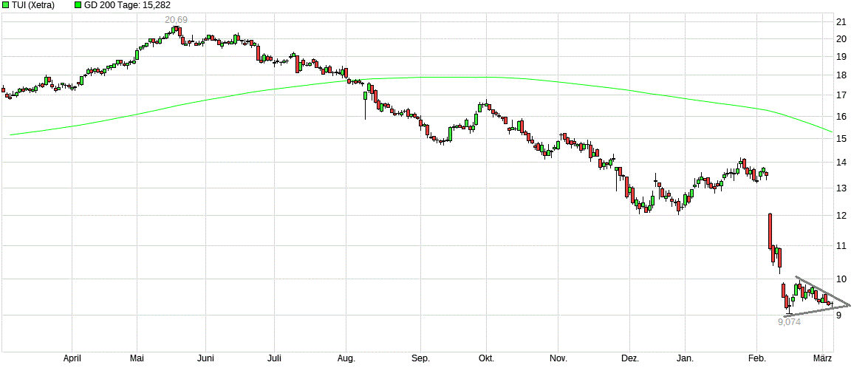
Task: Click the Sep. month label
Action: tap(420, 358)
